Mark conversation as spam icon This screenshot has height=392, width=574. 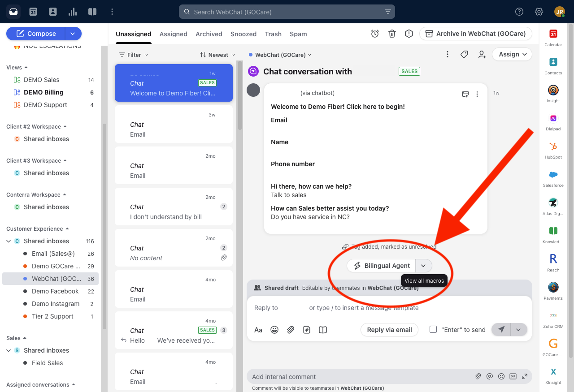click(x=409, y=34)
